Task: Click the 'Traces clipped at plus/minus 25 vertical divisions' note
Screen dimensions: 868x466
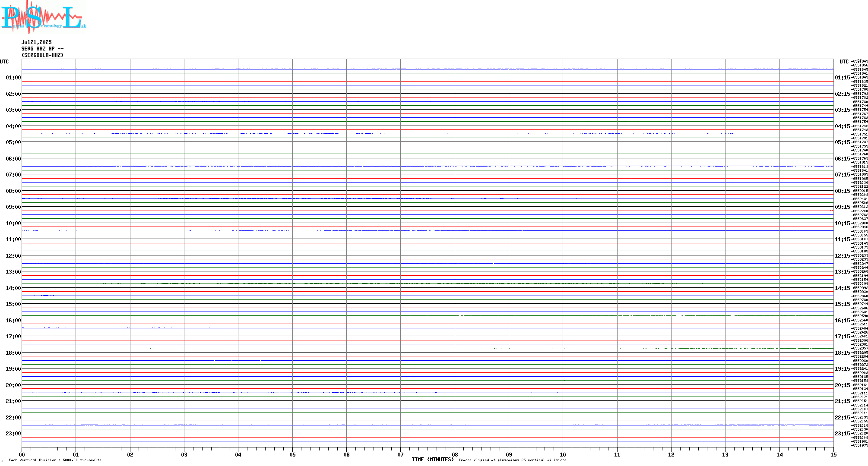Action: point(512,460)
